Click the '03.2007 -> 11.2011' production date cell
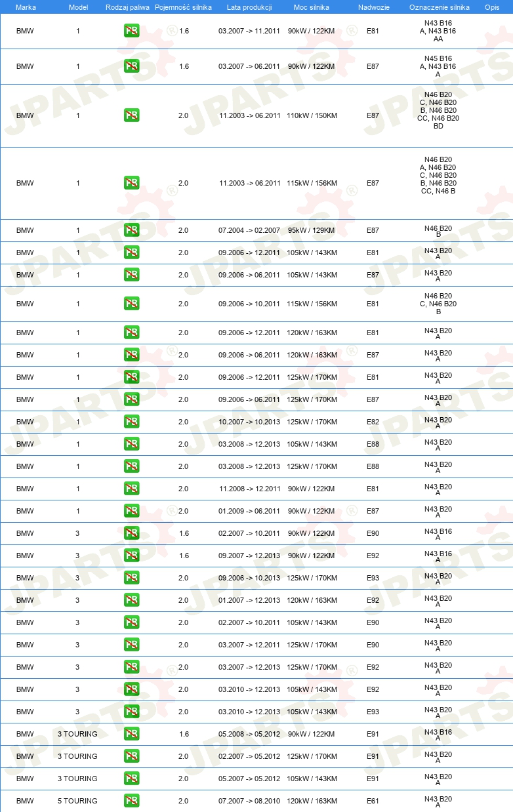 pyautogui.click(x=249, y=31)
